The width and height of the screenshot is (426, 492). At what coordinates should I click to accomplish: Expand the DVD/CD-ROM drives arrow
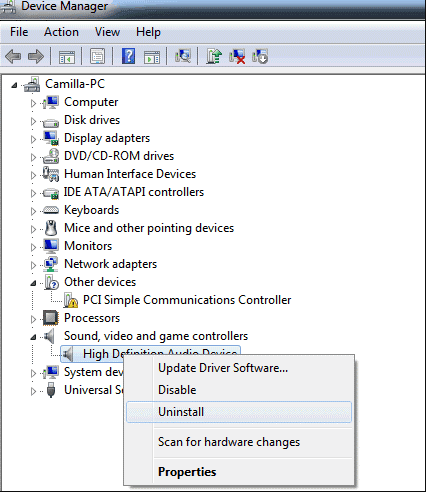tap(33, 157)
